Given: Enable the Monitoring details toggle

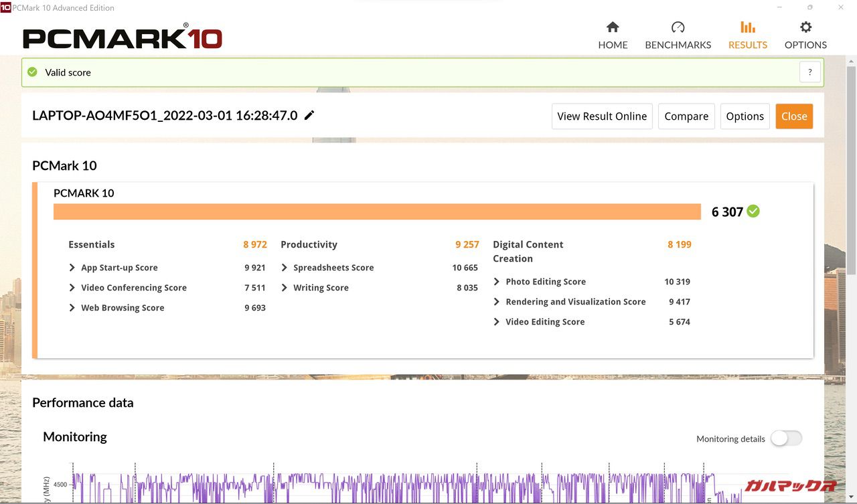Looking at the screenshot, I should click(785, 438).
